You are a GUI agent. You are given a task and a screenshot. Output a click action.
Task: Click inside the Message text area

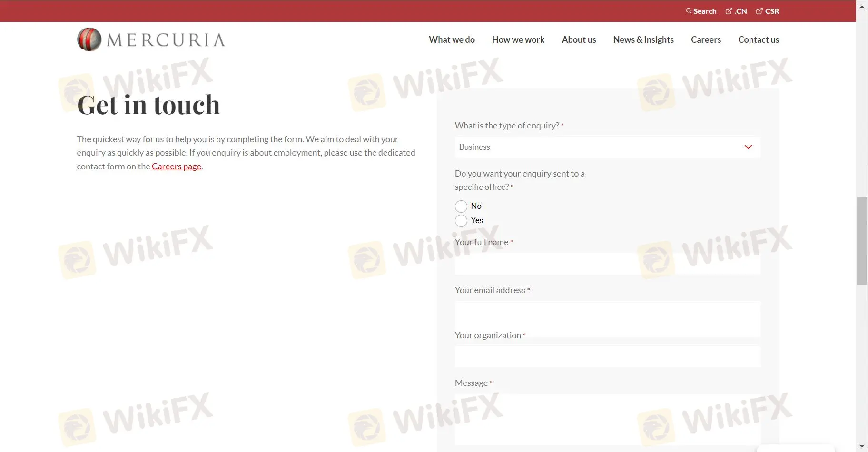[x=607, y=419]
